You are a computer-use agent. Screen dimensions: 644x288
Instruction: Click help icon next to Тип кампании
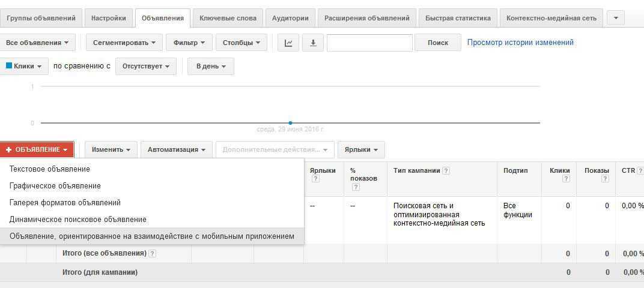[446, 171]
